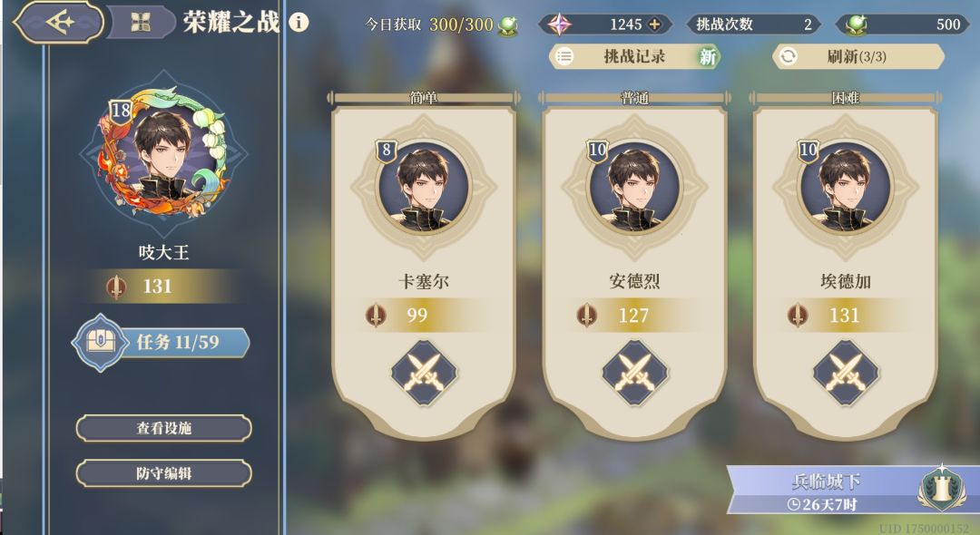Open the four-square menu icon beside 荣耀之战
Image resolution: width=980 pixels, height=535 pixels.
[141, 23]
